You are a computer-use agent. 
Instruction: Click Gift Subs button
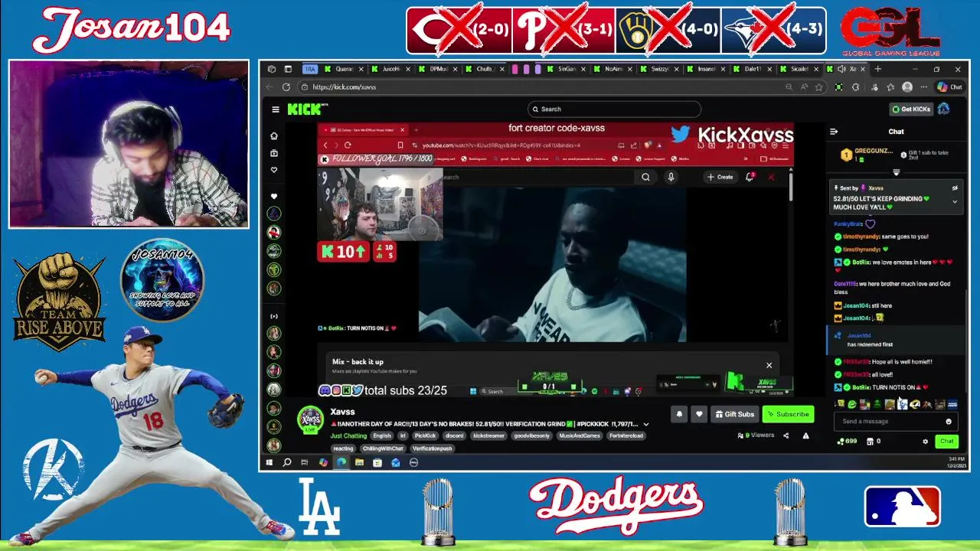pos(735,414)
